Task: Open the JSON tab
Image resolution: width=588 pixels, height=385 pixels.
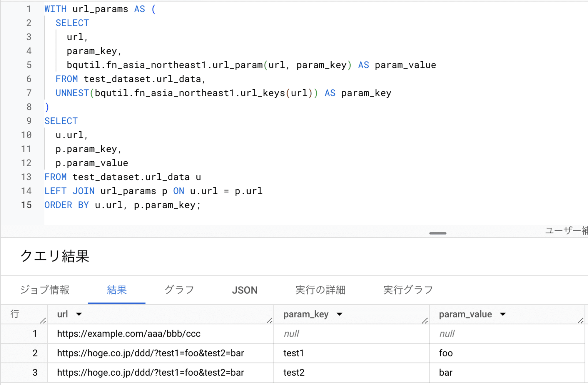Action: pos(245,290)
